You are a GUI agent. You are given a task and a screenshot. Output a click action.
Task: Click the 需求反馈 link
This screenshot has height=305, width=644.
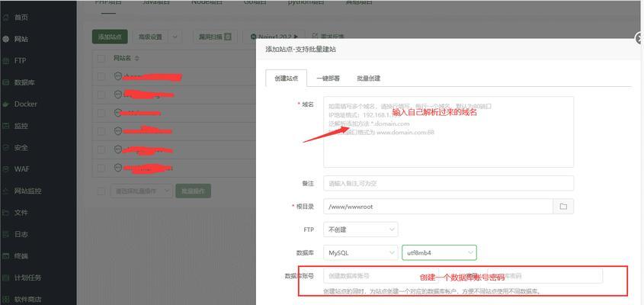pos(328,36)
